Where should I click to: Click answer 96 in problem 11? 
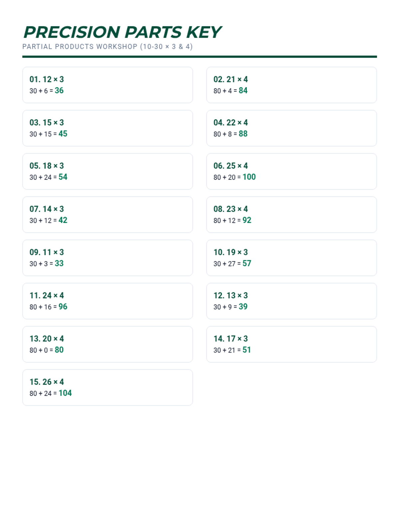pos(63,307)
